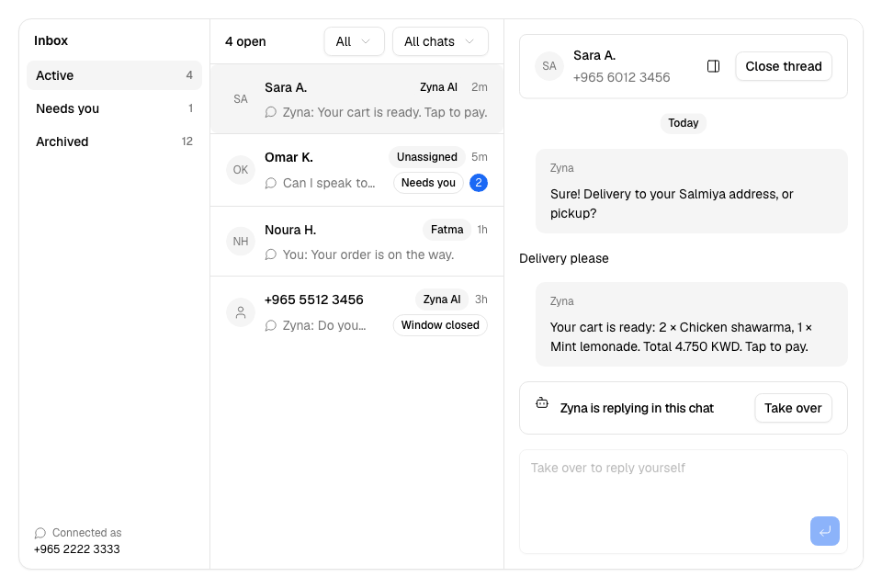This screenshot has width=882, height=588.
Task: Open the Noura H. conversation row
Action: [356, 242]
